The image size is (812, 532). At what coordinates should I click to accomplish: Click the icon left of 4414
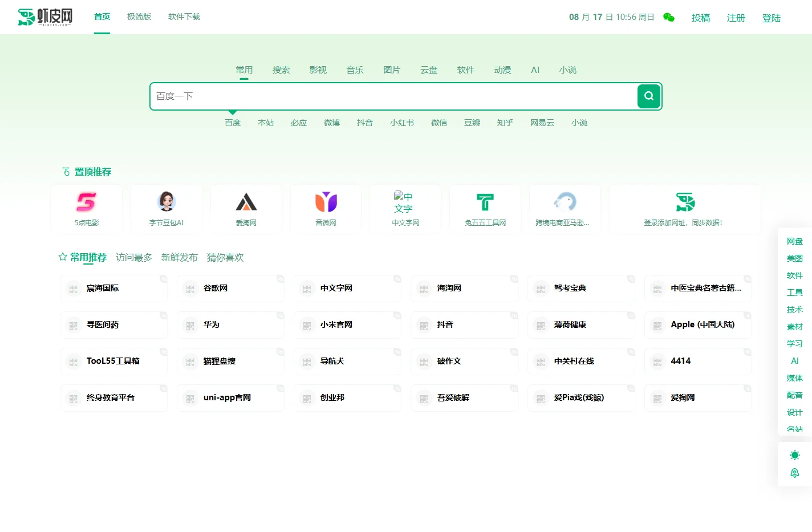click(x=657, y=362)
